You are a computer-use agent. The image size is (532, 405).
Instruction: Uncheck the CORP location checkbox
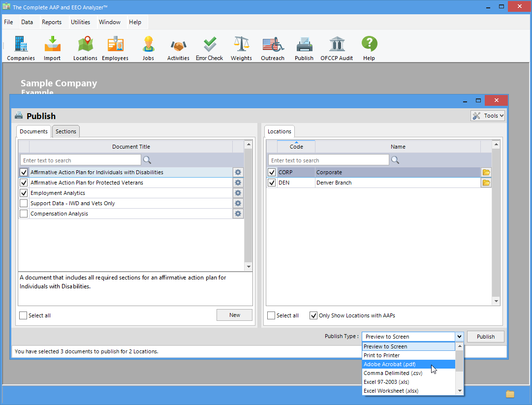[272, 172]
